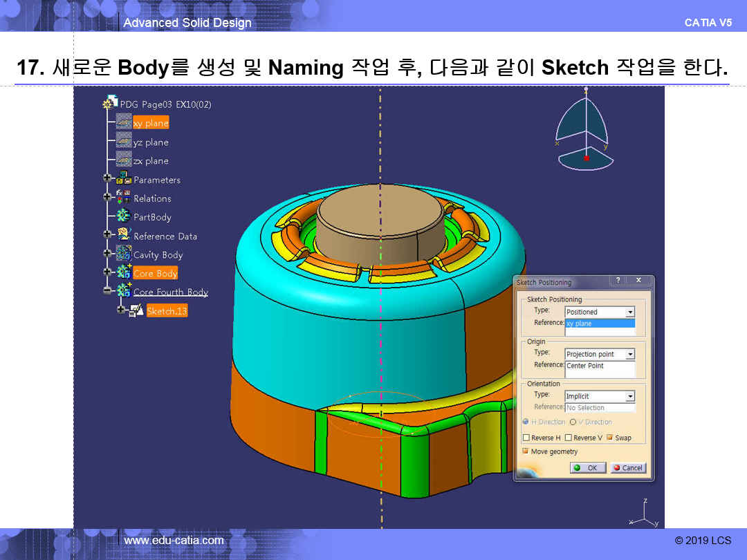Image resolution: width=747 pixels, height=560 pixels.
Task: Click the xy plane icon in tree
Action: 124,122
